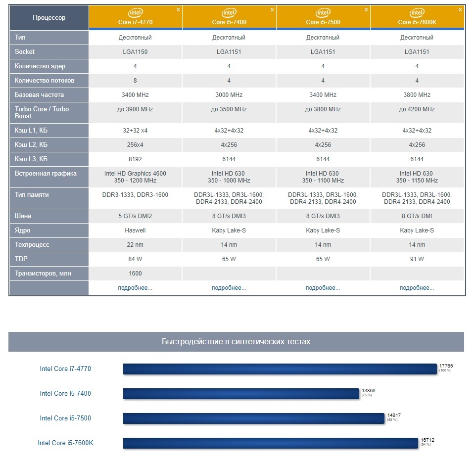
Task: Click Intel Core i5-7400 benchmark chart label
Action: click(x=65, y=393)
